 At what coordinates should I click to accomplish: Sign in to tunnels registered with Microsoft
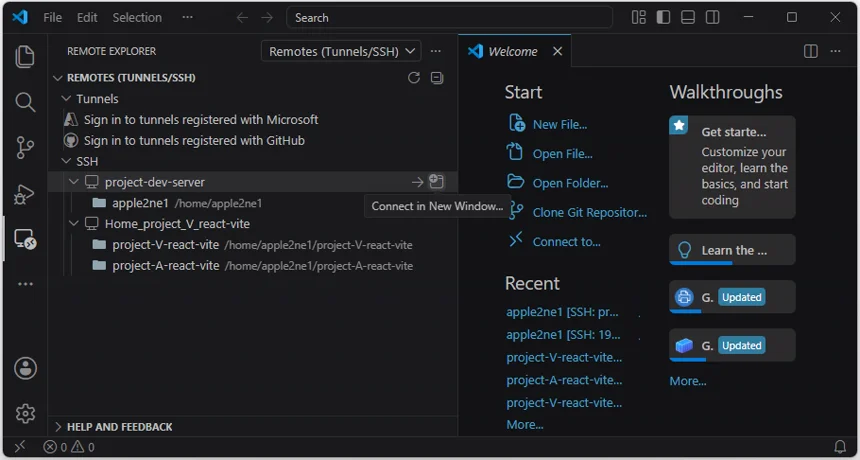pyautogui.click(x=201, y=120)
